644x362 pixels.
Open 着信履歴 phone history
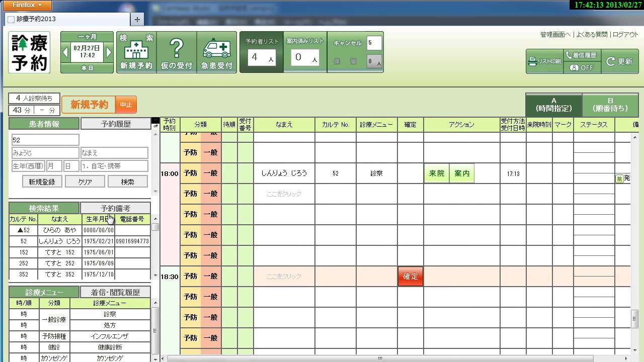tap(582, 55)
